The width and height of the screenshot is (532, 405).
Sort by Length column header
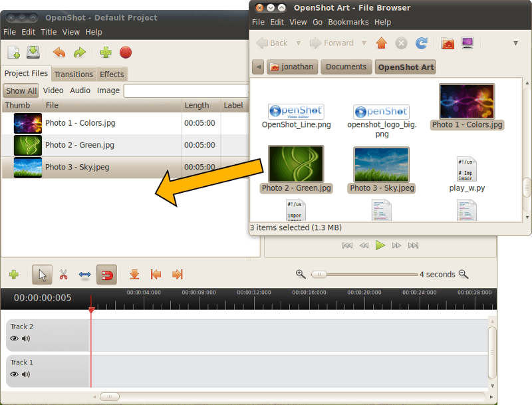pos(201,105)
